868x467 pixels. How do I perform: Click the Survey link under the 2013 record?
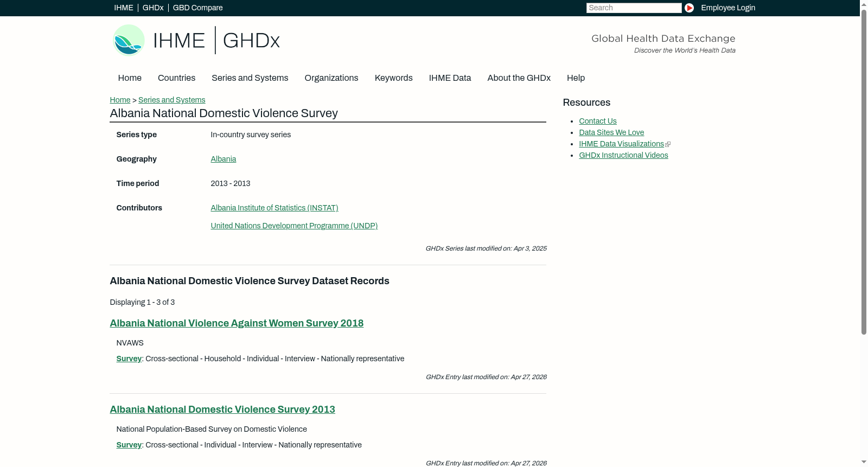(x=129, y=445)
